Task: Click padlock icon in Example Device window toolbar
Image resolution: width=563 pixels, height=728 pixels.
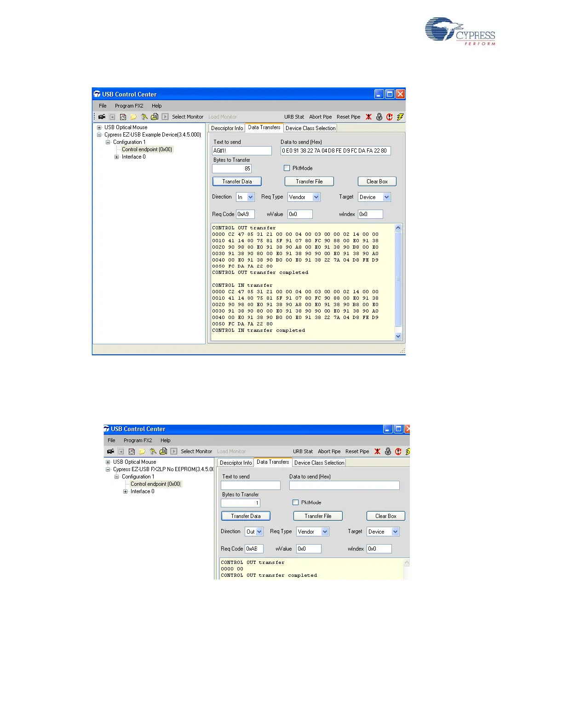Action: [x=379, y=117]
